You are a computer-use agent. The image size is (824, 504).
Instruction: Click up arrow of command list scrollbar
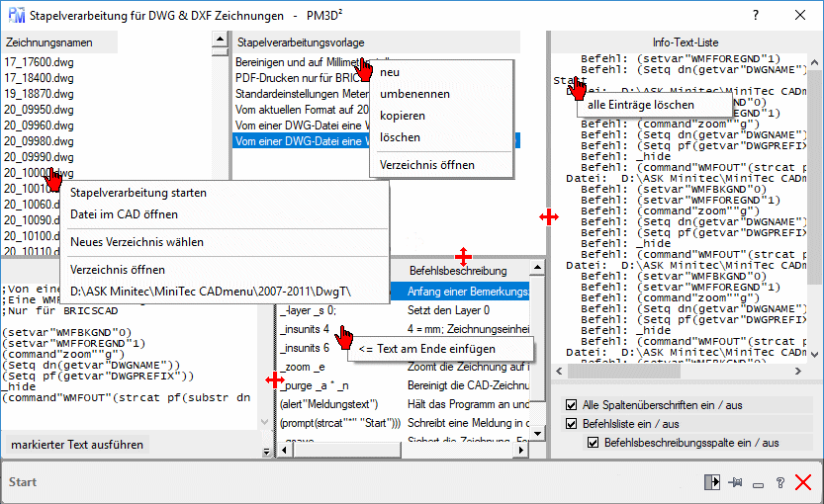coord(537,268)
